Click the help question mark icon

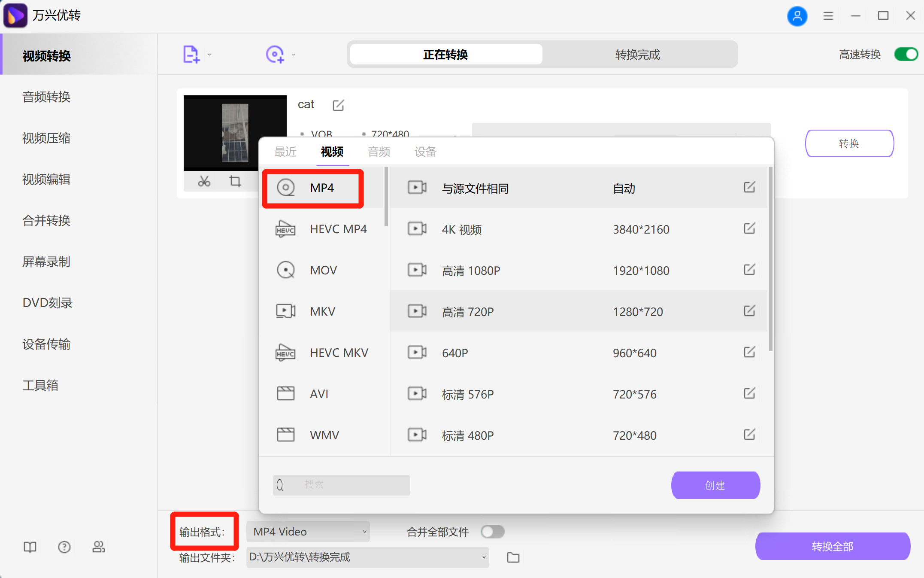click(x=64, y=547)
